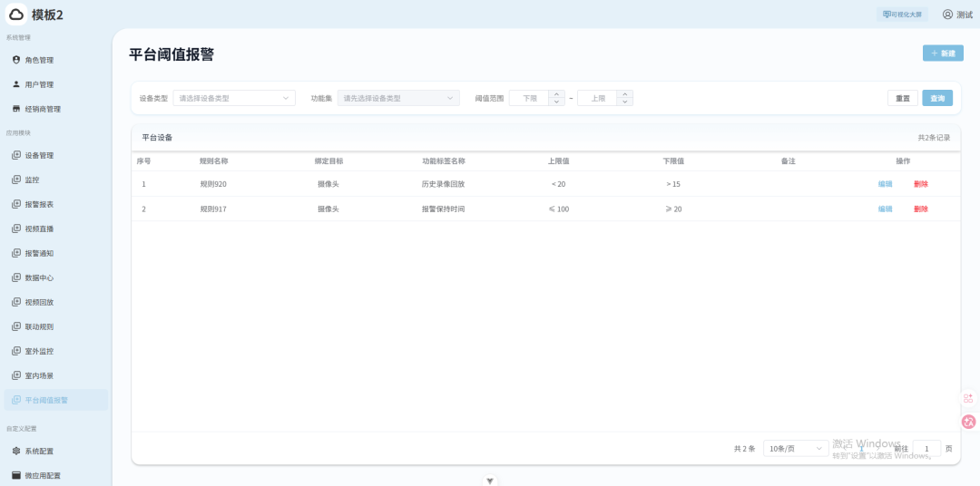Image resolution: width=980 pixels, height=486 pixels.
Task: Increase the 下限 value with up arrow
Action: coord(556,94)
